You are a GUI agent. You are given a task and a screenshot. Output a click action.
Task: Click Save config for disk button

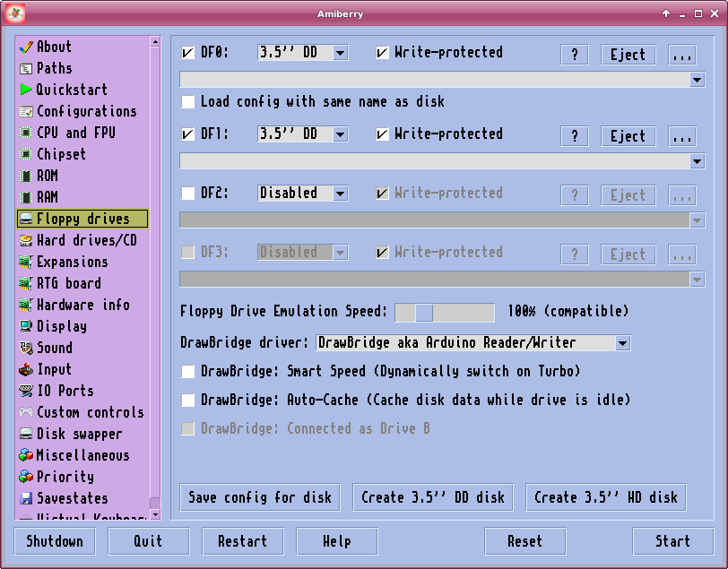[x=260, y=497]
